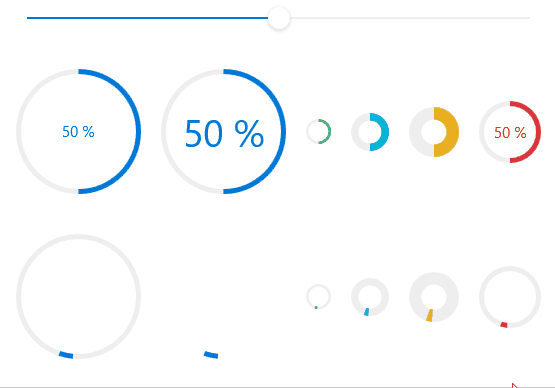The height and width of the screenshot is (388, 555).
Task: Click the blue progress ring with small 50 % text
Action: coord(79,131)
